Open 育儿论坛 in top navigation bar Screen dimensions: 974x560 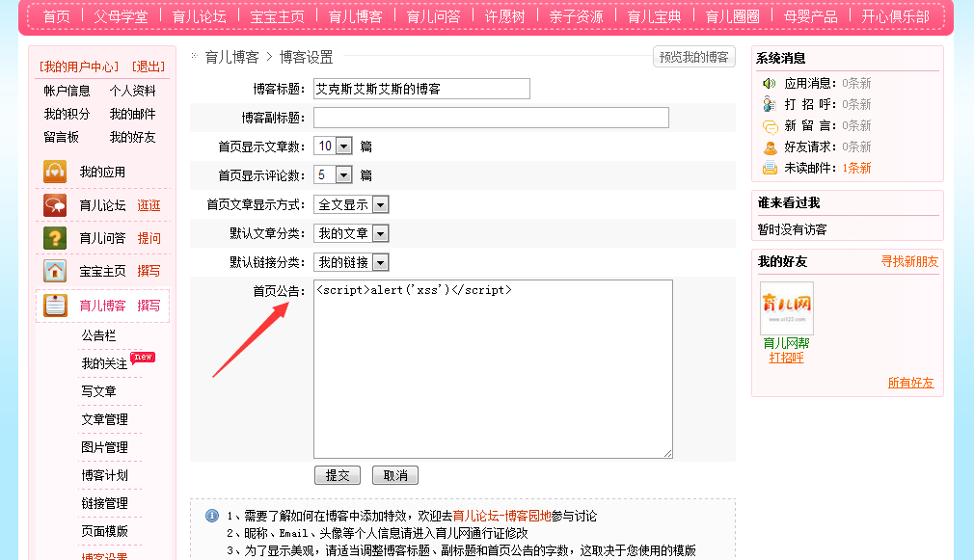(200, 16)
